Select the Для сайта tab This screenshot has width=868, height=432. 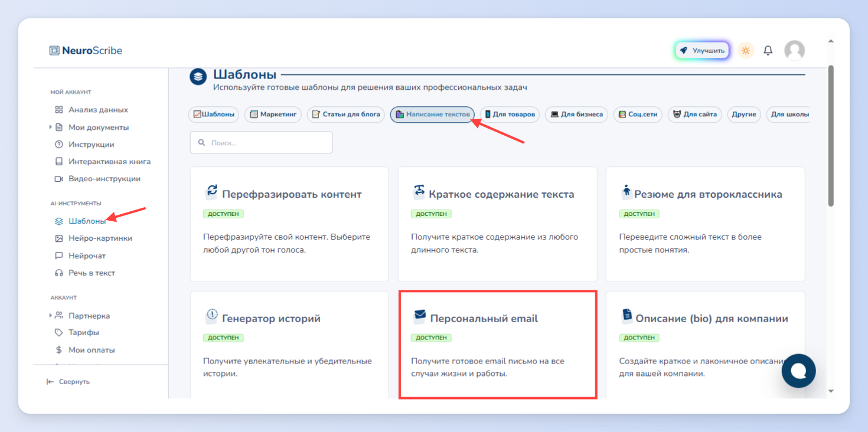(x=694, y=114)
